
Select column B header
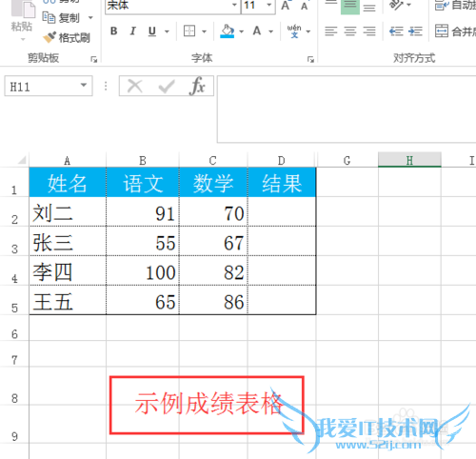pos(143,160)
